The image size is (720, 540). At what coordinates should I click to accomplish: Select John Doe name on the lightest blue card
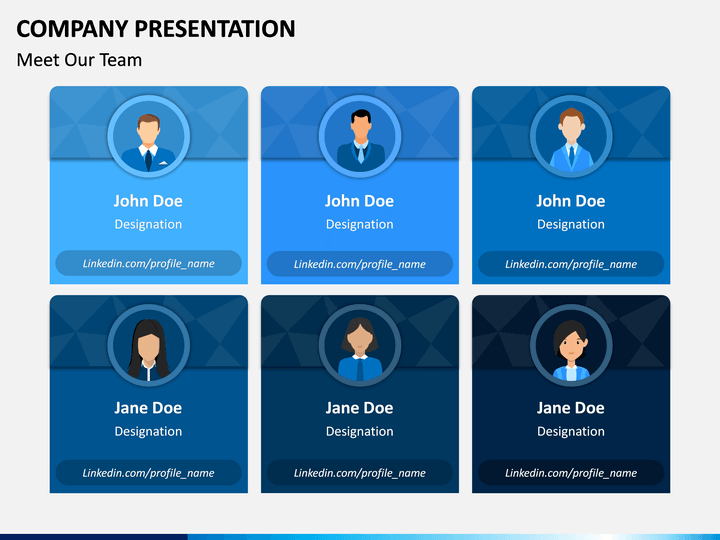[x=148, y=201]
